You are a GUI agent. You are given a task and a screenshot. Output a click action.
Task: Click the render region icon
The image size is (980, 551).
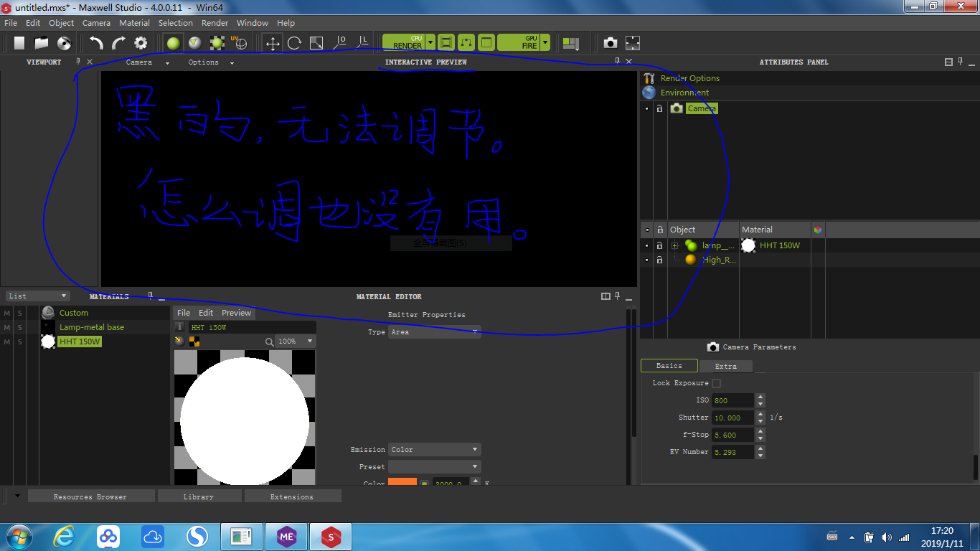tap(466, 43)
